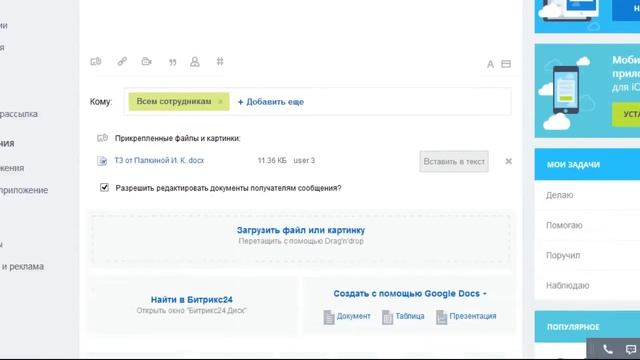Toggle the text formatting 'A' icon
The image size is (640, 360).
[x=490, y=64]
